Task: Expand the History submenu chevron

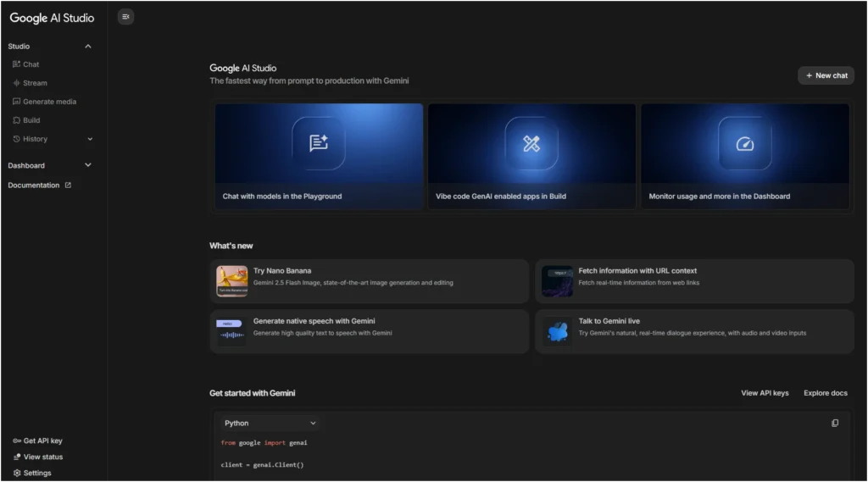Action: coord(90,139)
